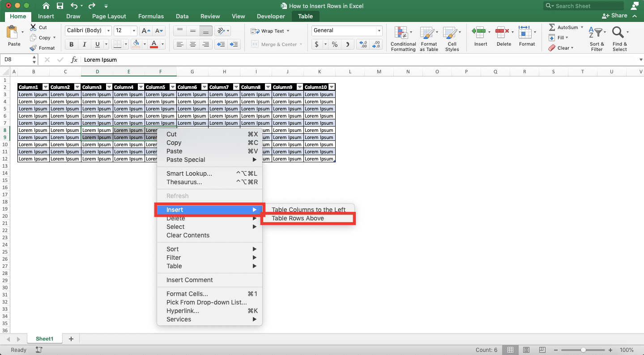
Task: Open Conditional Formatting options
Action: [402, 38]
